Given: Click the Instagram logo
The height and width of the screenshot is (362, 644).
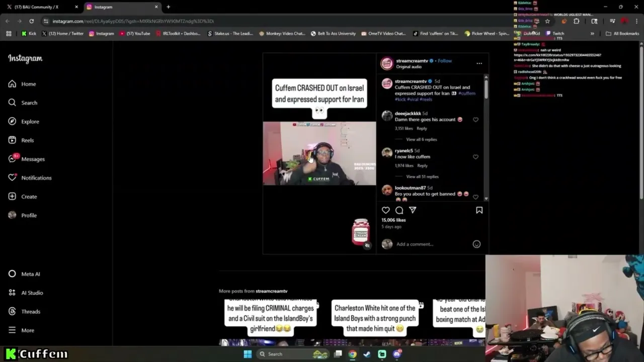Looking at the screenshot, I should point(25,58).
